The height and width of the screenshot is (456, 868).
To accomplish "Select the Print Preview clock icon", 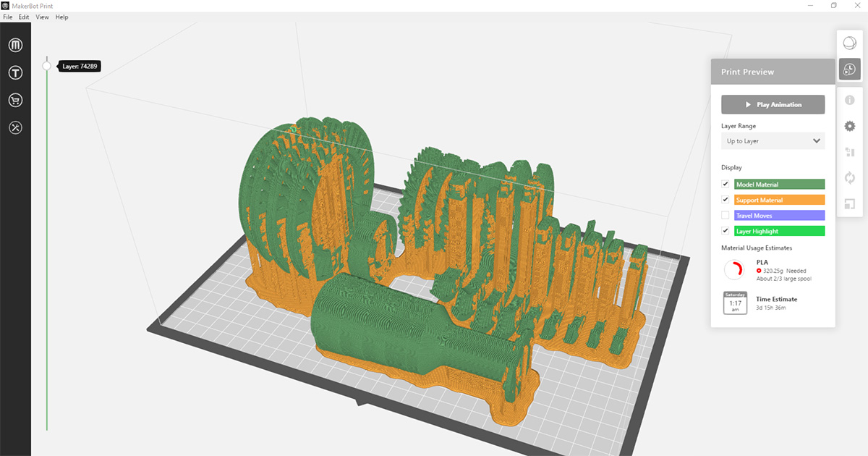I will point(850,69).
